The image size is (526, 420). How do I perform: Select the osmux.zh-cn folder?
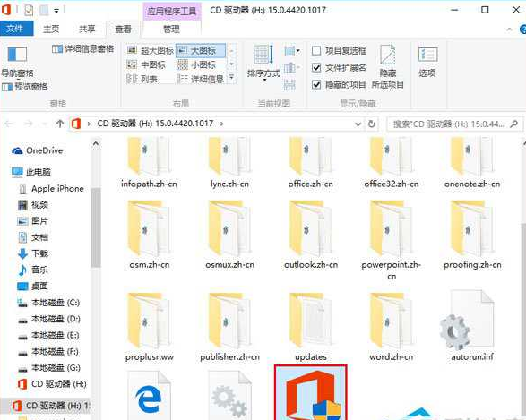tap(229, 235)
